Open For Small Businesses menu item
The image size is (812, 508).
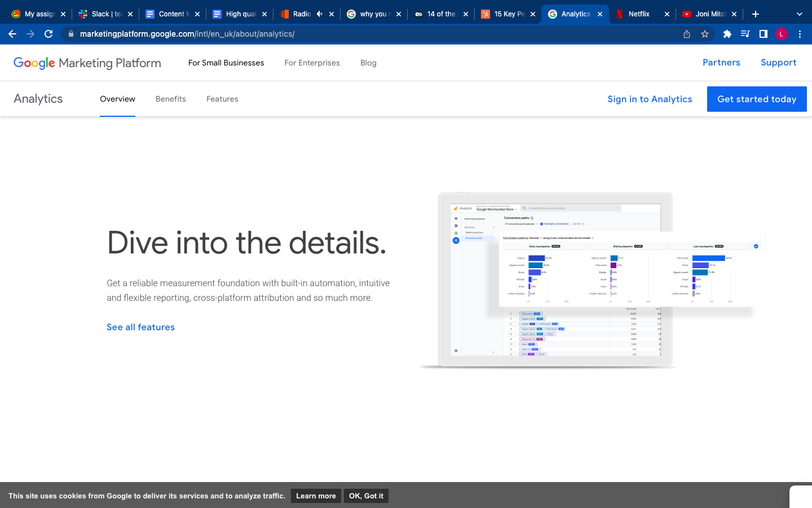(226, 63)
